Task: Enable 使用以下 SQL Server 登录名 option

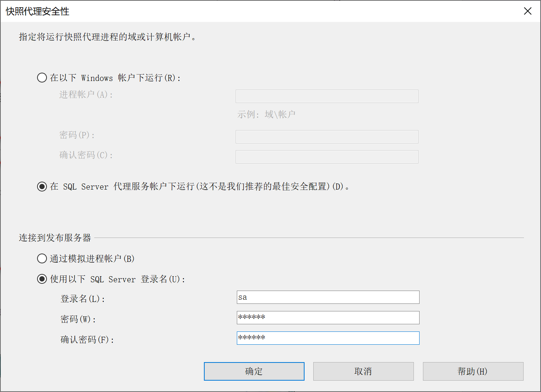Action: (42, 279)
